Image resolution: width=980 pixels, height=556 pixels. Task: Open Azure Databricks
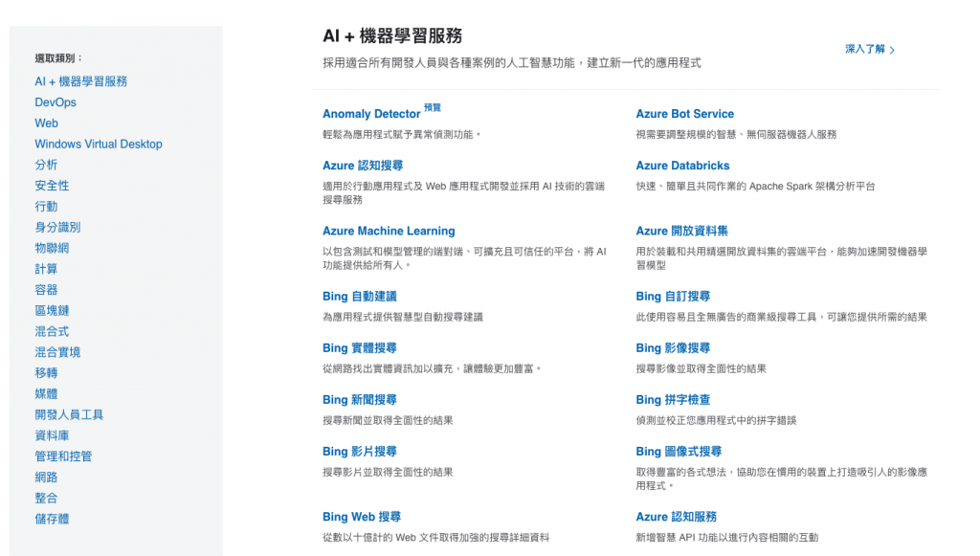pos(682,166)
